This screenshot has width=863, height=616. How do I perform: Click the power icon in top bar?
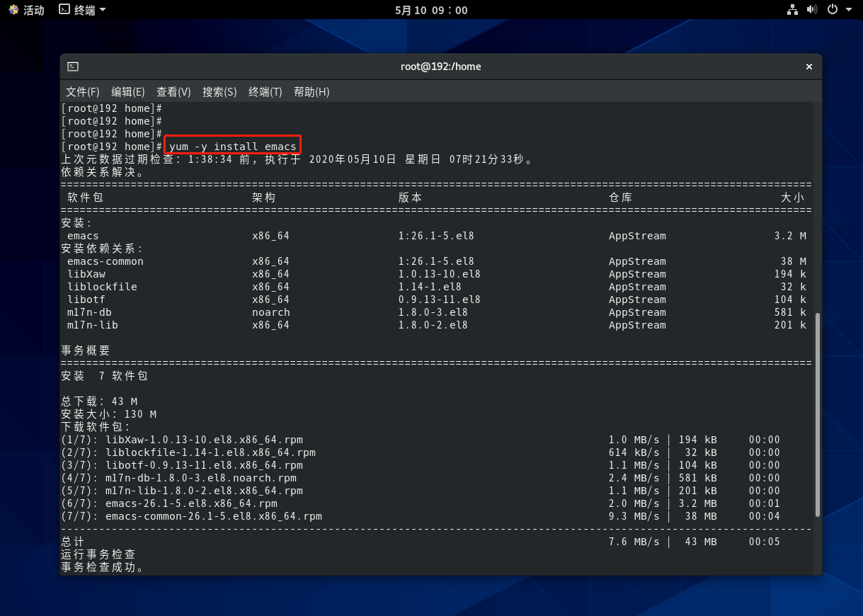pos(833,10)
